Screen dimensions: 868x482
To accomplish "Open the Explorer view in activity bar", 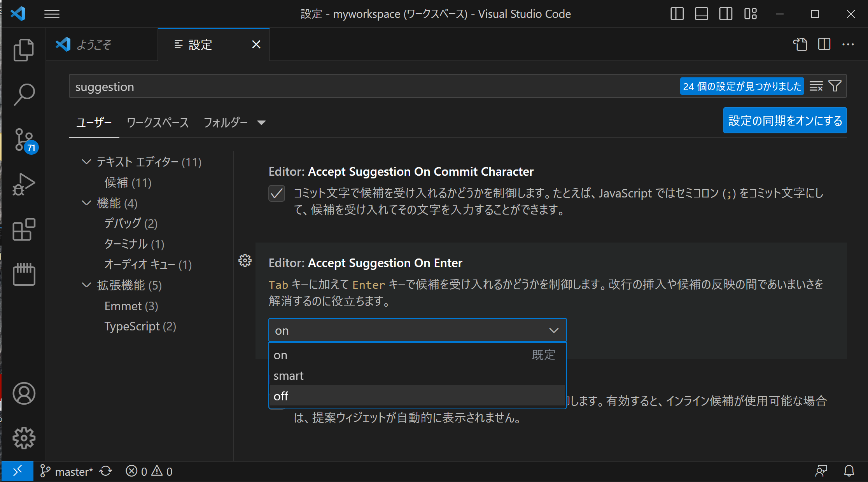I will pos(24,50).
